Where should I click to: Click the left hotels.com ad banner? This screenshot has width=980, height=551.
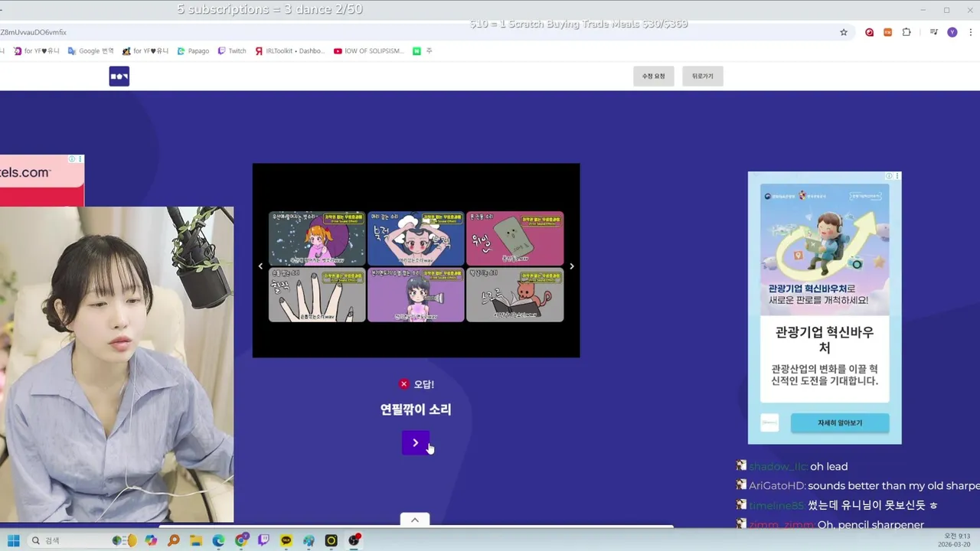coord(41,181)
